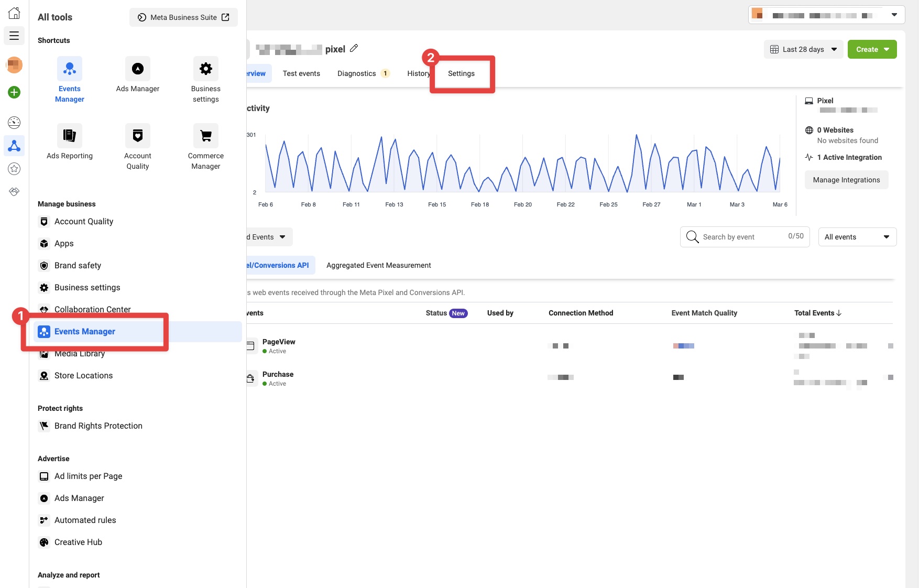This screenshot has width=919, height=588.
Task: Expand the All events filter dropdown
Action: (857, 237)
